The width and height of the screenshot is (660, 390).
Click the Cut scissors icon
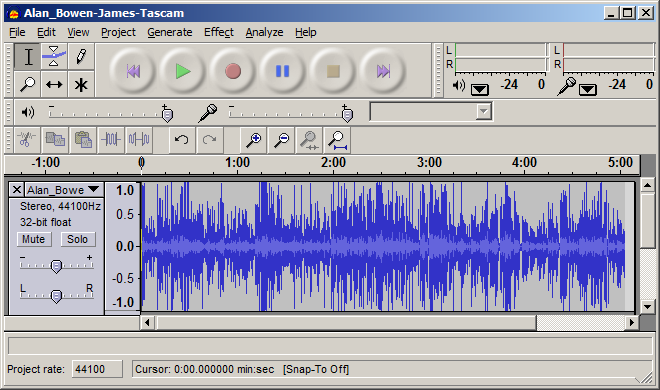[x=27, y=140]
